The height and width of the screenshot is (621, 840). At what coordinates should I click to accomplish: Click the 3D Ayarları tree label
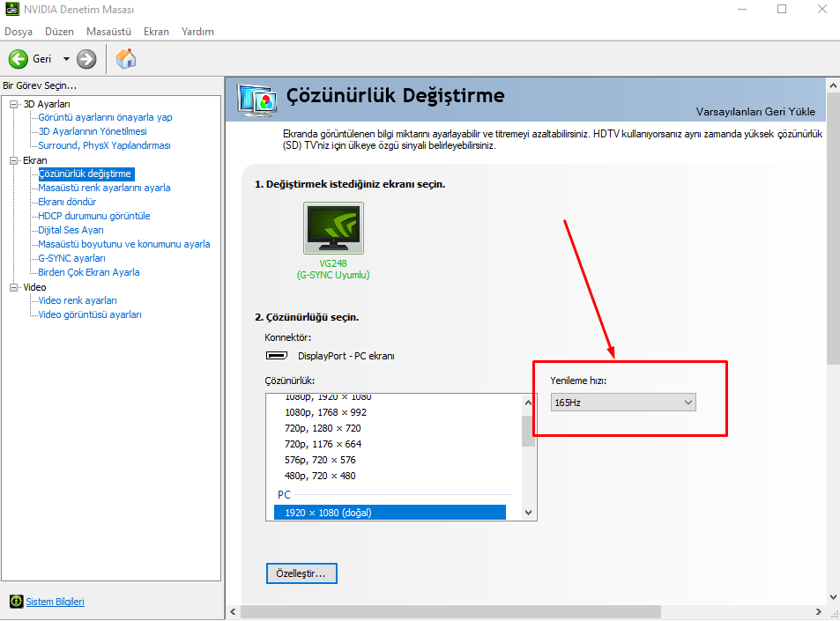tap(47, 105)
